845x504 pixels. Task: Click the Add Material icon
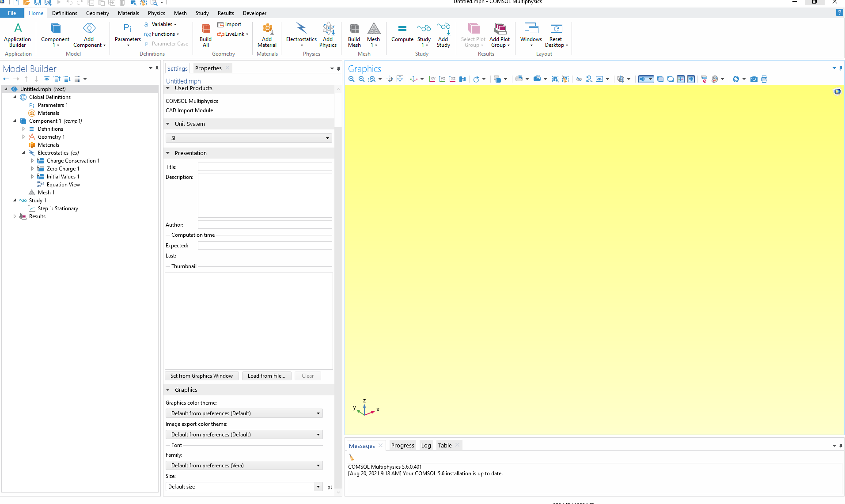pos(267,35)
